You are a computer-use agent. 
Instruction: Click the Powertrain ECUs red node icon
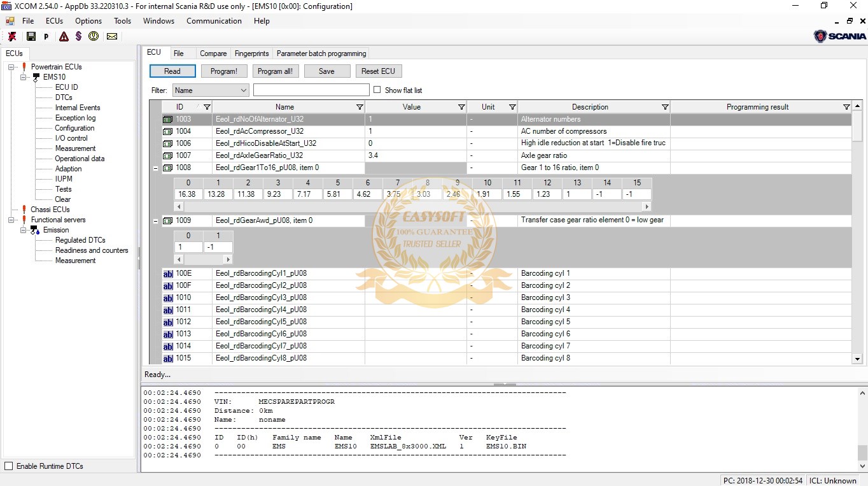(x=24, y=67)
